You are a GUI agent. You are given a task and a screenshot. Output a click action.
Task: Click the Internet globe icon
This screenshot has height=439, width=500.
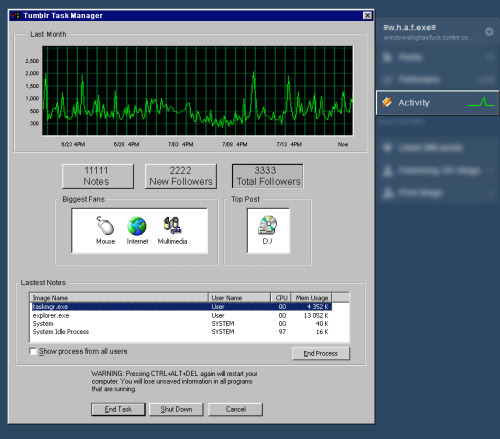137,226
